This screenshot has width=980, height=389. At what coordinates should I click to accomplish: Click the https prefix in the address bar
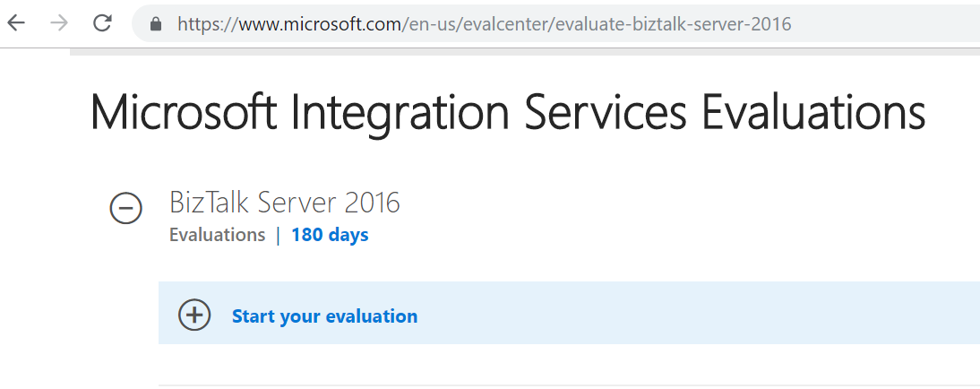pos(199,24)
